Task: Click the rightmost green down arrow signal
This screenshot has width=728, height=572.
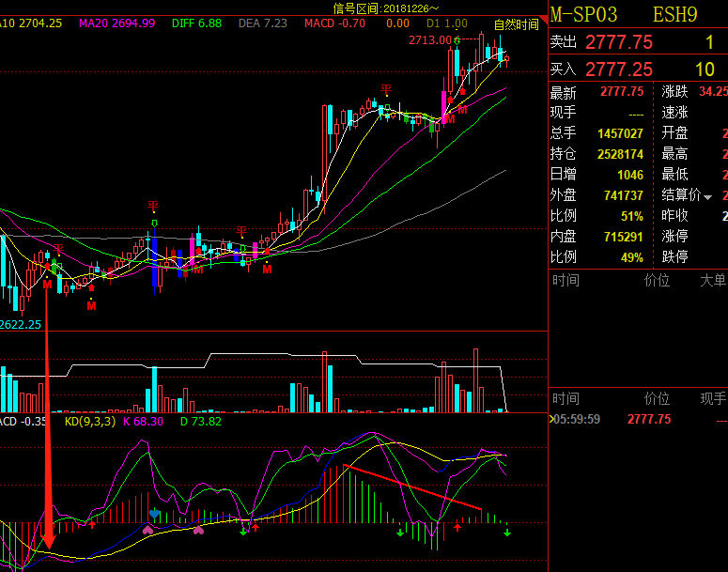Action: click(507, 533)
